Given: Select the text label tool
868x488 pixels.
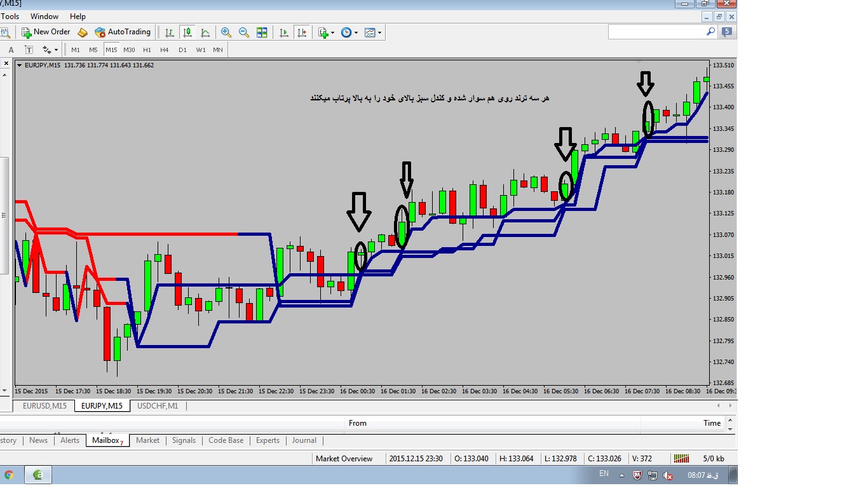Looking at the screenshot, I should (29, 50).
